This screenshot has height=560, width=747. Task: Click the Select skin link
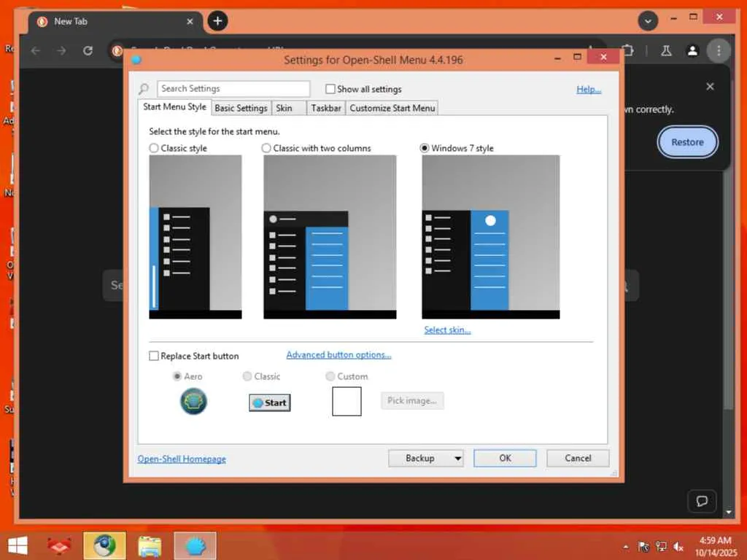click(447, 330)
